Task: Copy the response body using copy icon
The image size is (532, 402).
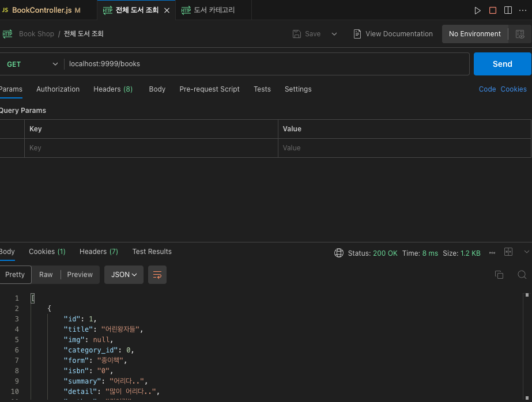Action: 499,275
